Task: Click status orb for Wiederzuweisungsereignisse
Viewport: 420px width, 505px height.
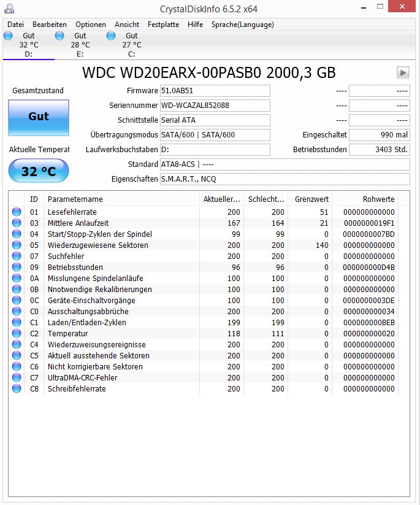Action: coord(17,344)
